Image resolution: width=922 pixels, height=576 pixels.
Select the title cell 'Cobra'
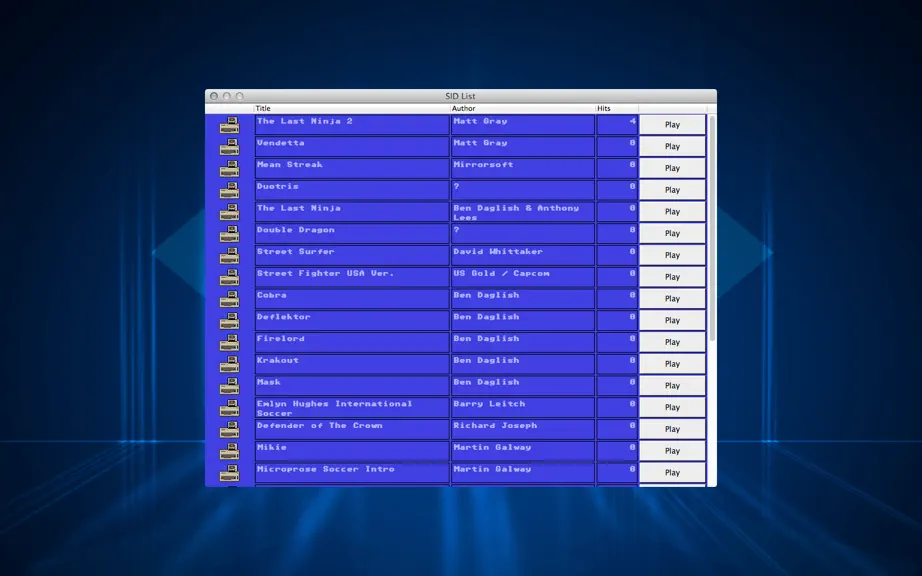[352, 299]
